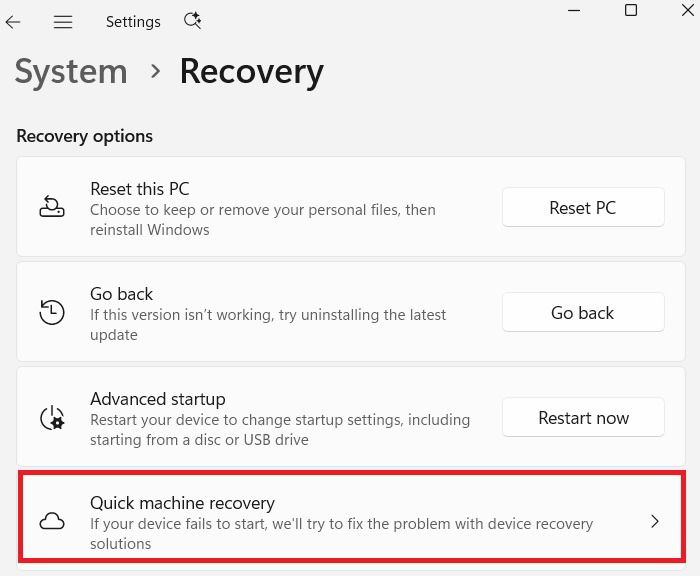
Task: Click the back arrow in the title bar
Action: tap(13, 22)
